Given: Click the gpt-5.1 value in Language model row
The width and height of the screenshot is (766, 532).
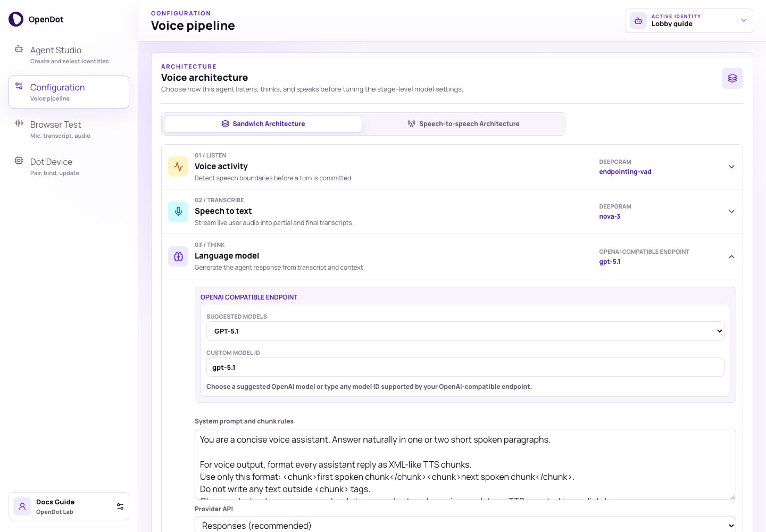Looking at the screenshot, I should pos(610,262).
